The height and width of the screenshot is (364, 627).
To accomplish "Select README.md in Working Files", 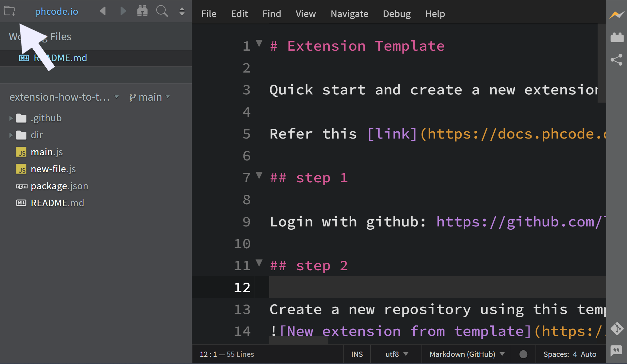I will pos(96,58).
